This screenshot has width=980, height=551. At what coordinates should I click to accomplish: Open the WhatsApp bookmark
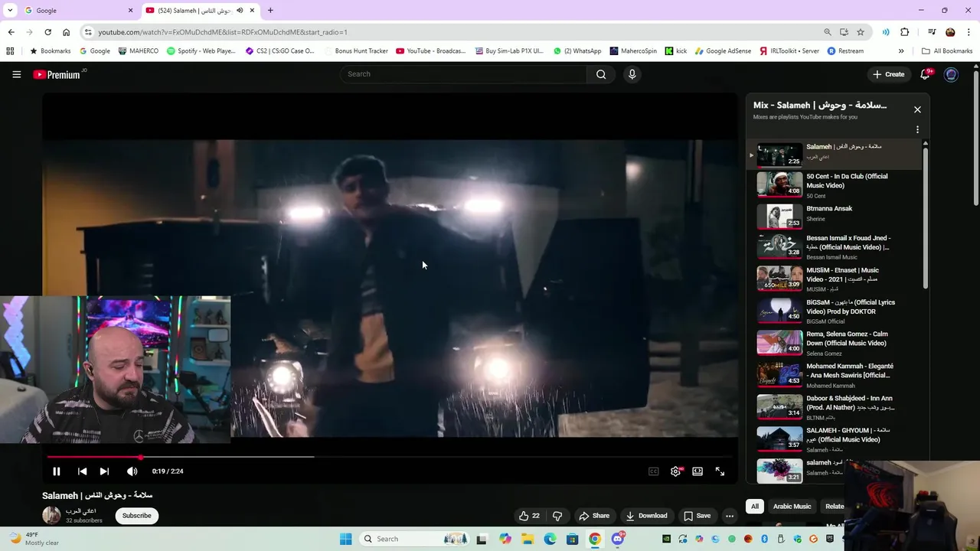[x=577, y=51]
